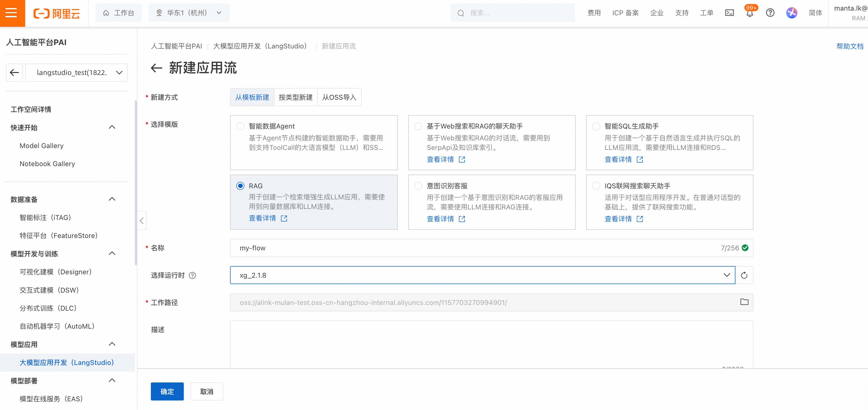Image resolution: width=868 pixels, height=410 pixels.
Task: Switch to the 从OSS导入 tab
Action: (x=339, y=97)
